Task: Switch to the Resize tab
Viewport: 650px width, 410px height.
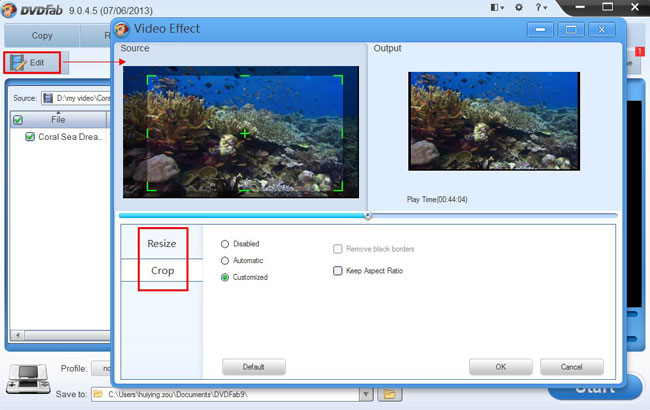Action: (x=162, y=244)
